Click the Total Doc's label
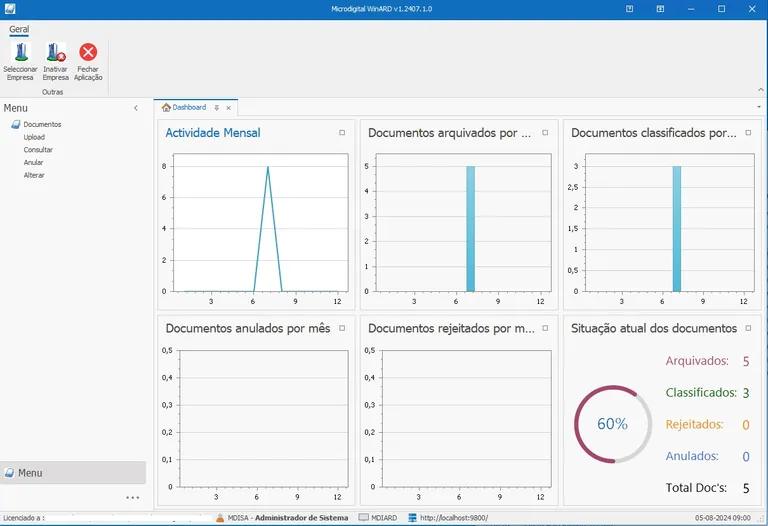Viewport: 768px width, 526px height. (696, 488)
